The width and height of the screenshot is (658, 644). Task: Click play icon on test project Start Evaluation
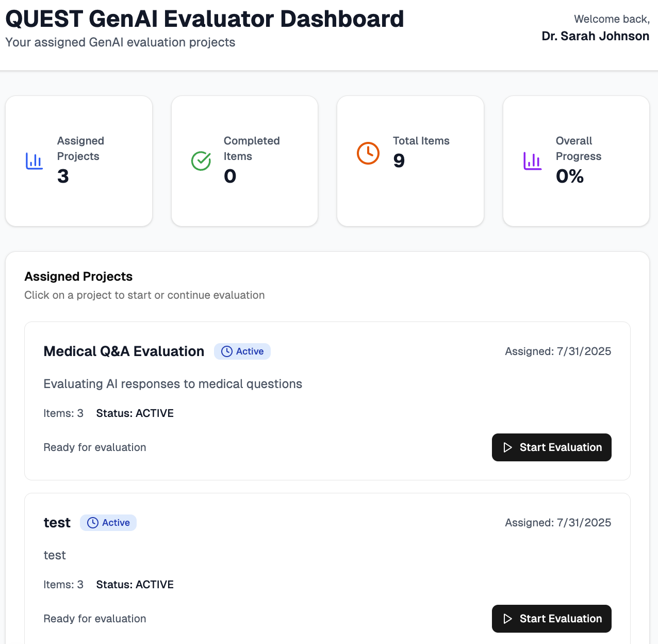(508, 619)
